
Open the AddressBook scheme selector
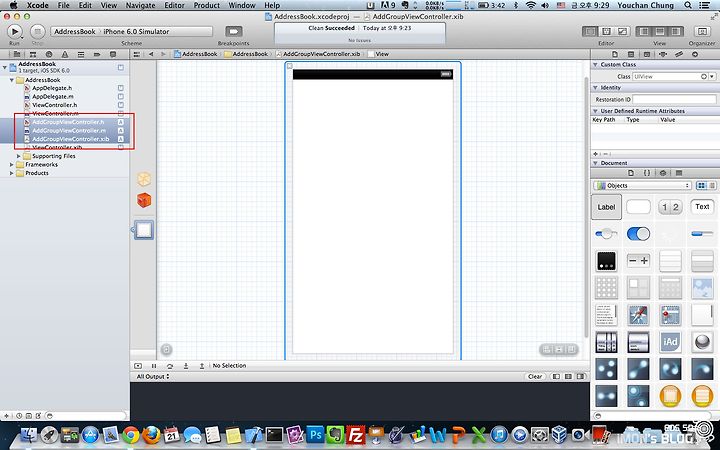click(x=75, y=31)
